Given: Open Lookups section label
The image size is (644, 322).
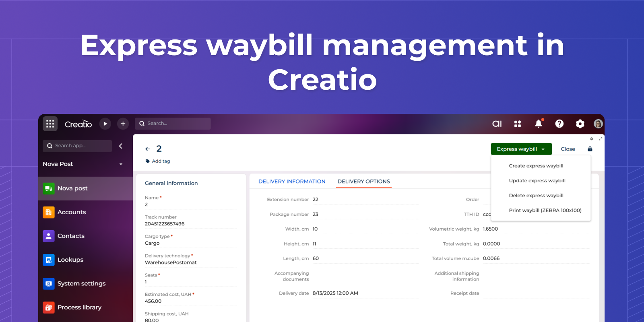Looking at the screenshot, I should (70, 260).
